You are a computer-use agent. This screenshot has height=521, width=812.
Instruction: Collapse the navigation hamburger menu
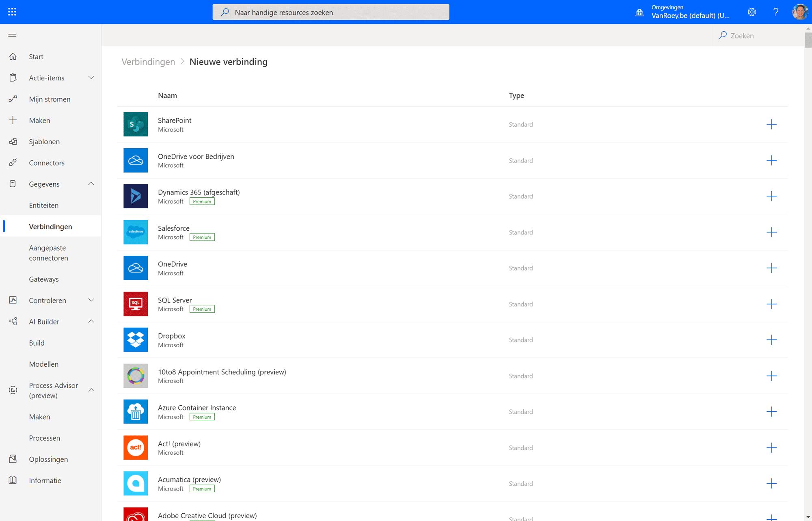12,35
